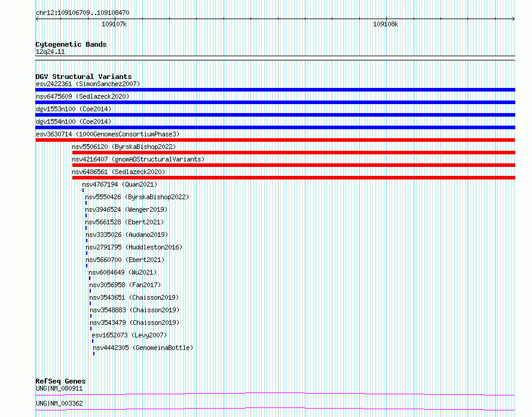
Task: Select the nsv6475609 (Sedlazeck2020) label
Action: pyautogui.click(x=82, y=96)
